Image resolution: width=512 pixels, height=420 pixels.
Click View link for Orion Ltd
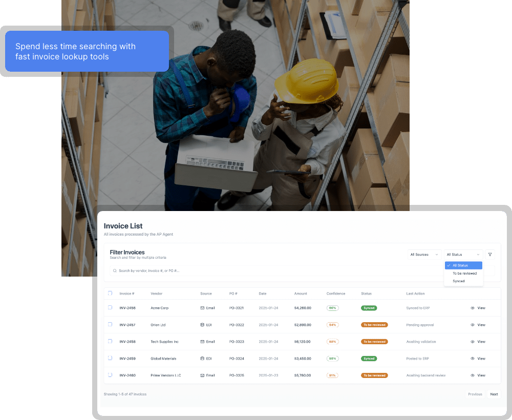click(x=481, y=325)
